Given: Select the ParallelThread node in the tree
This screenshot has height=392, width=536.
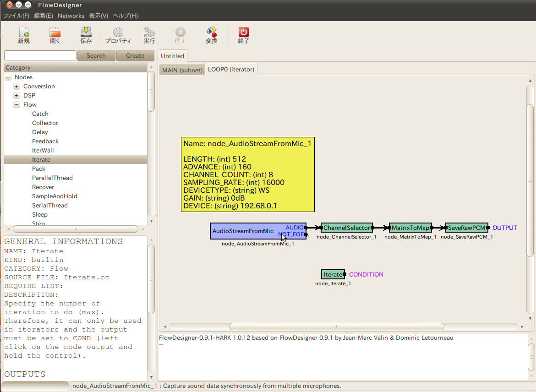Looking at the screenshot, I should pyautogui.click(x=52, y=178).
